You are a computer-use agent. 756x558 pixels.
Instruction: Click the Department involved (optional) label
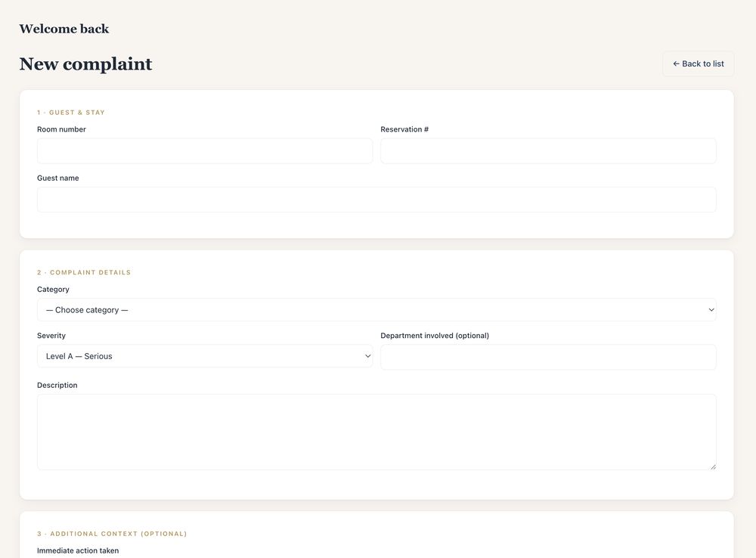435,336
